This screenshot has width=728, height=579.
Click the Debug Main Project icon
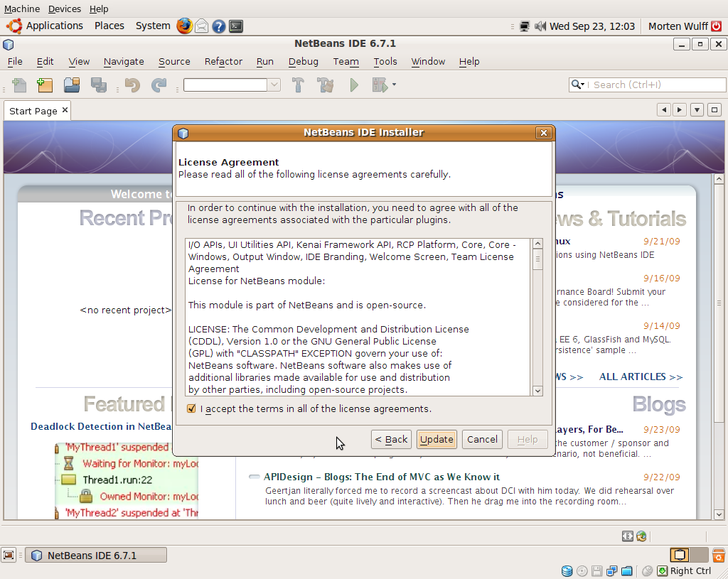380,85
